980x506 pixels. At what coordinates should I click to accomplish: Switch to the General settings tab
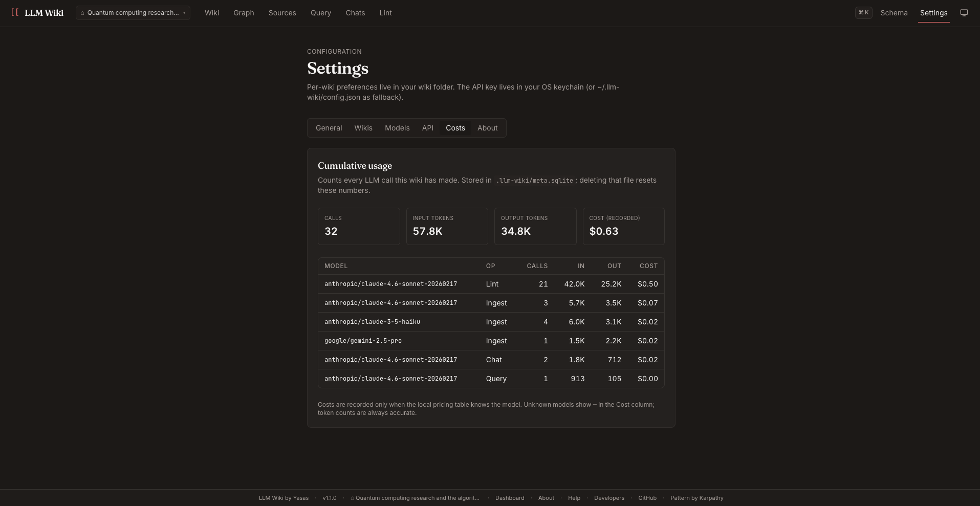[329, 128]
